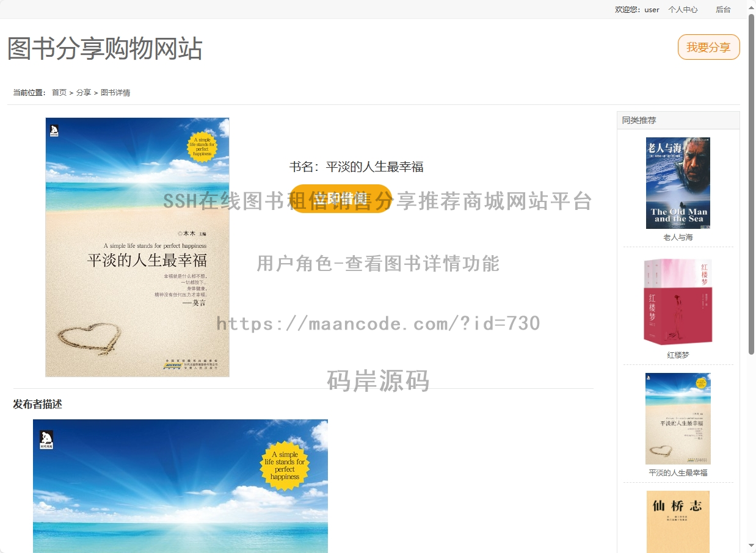Screen dimensions: 756x553
Task: Click the 图书分享购物网站 site title
Action: (x=105, y=48)
